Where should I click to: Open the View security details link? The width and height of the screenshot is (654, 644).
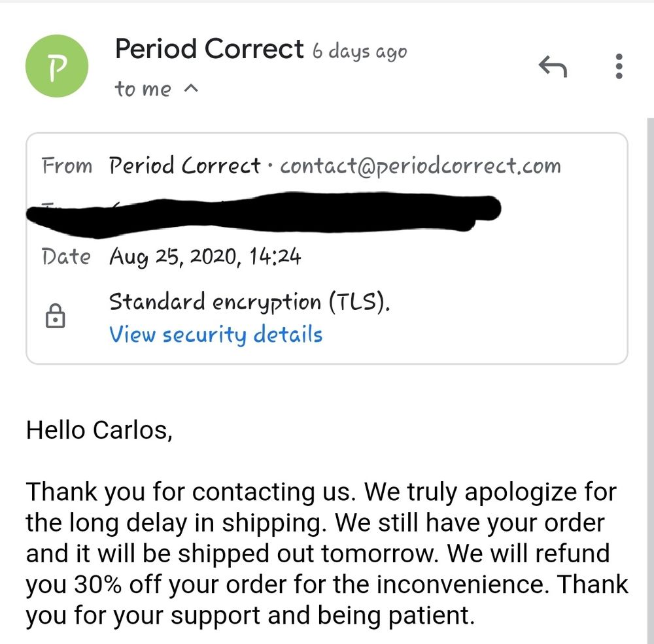pyautogui.click(x=216, y=335)
